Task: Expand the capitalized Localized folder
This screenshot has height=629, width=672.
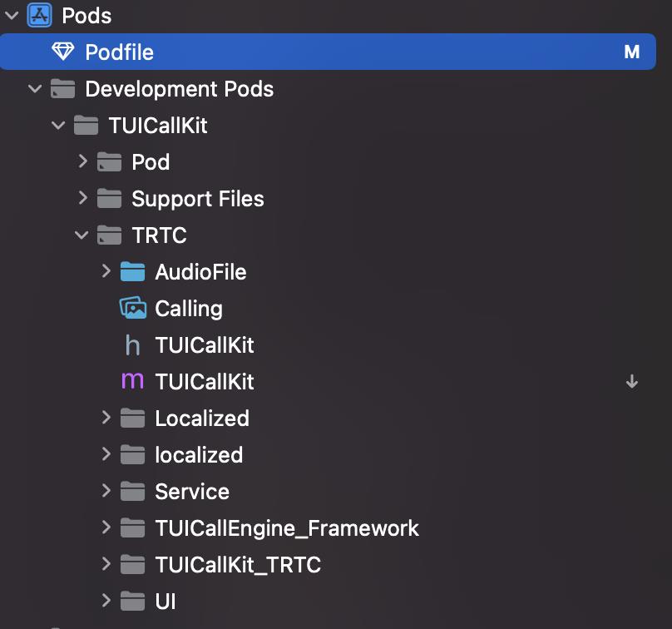Action: click(x=106, y=418)
